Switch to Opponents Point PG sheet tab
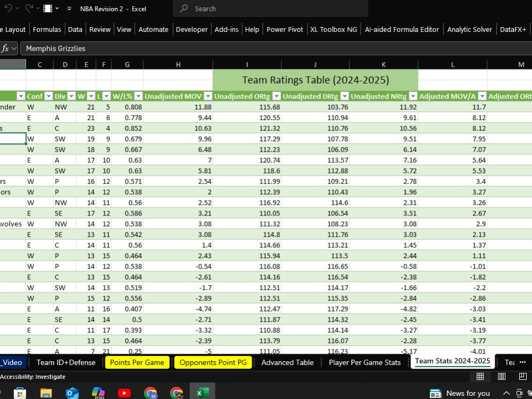Screen dimensions: 532x399 click(x=213, y=362)
